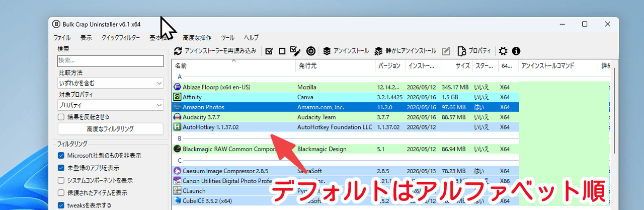Click the select-all checked box toolbar icon
Image resolution: width=644 pixels, height=210 pixels.
click(x=269, y=51)
